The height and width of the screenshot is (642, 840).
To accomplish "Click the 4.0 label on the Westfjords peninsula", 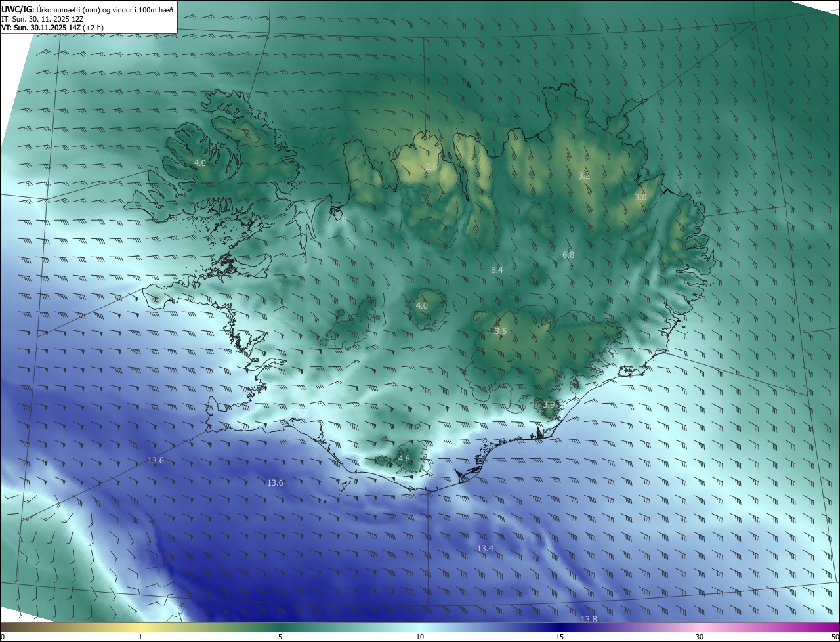I will click(200, 163).
